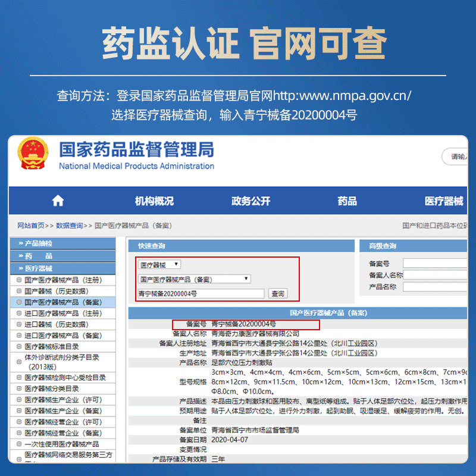The image size is (476, 476).
Task: Open 医疗器械 category dropdown in 快速查询
Action: pos(159,265)
